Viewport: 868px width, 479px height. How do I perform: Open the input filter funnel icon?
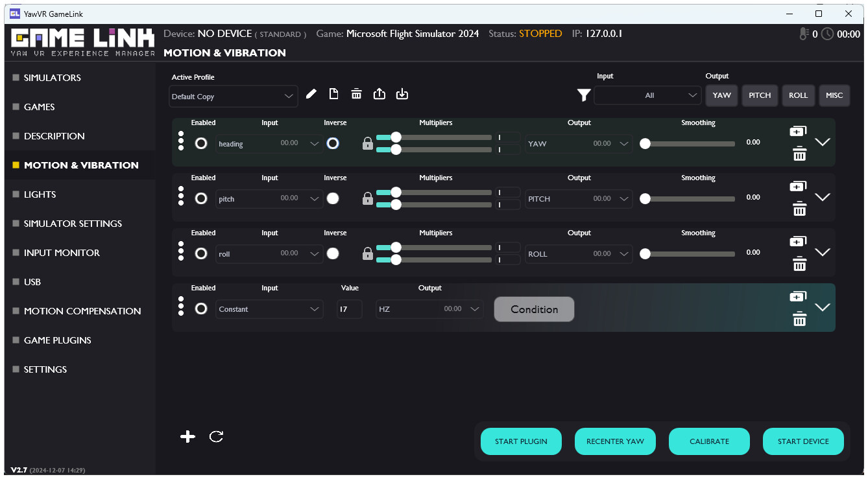pos(583,95)
